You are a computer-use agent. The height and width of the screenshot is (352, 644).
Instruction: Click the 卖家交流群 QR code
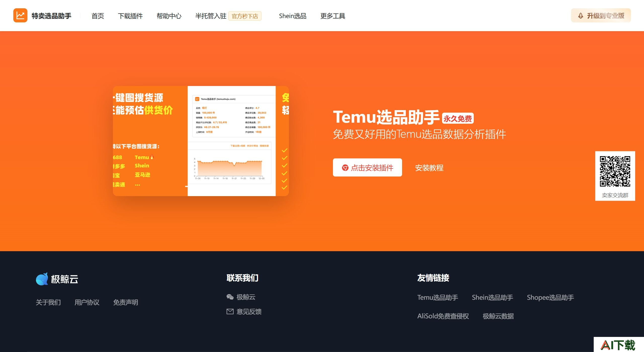[x=615, y=171]
